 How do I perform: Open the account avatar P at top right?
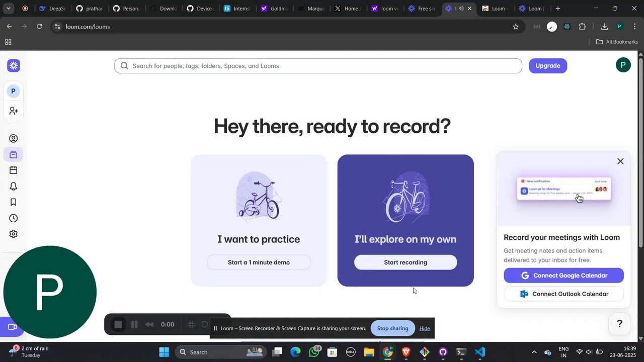click(x=623, y=65)
